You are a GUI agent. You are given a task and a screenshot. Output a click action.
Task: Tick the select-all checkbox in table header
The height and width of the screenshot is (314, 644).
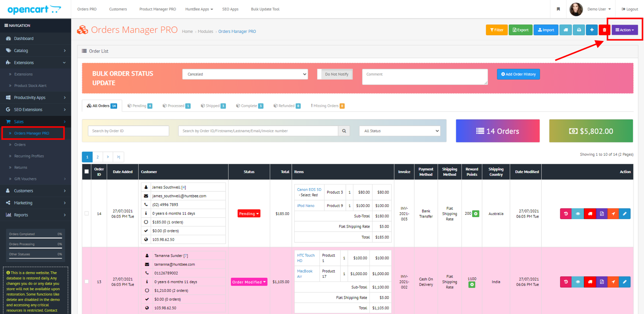coord(87,172)
